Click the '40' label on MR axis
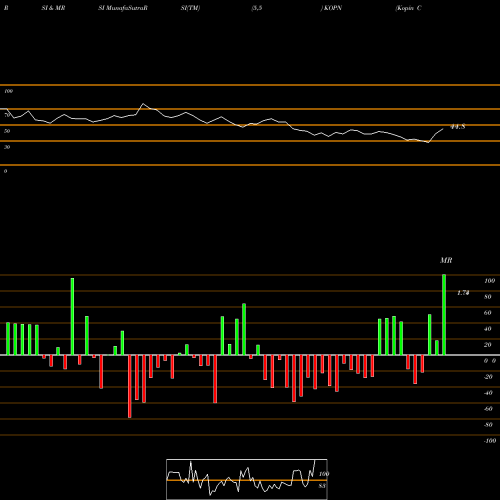The height and width of the screenshot is (500, 500). (488, 329)
